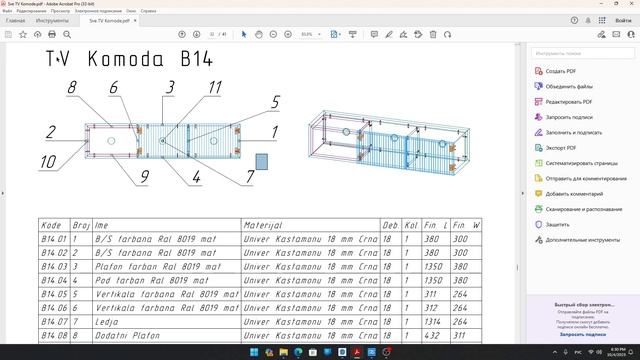Expand the left navigation pane arrow

2,193
